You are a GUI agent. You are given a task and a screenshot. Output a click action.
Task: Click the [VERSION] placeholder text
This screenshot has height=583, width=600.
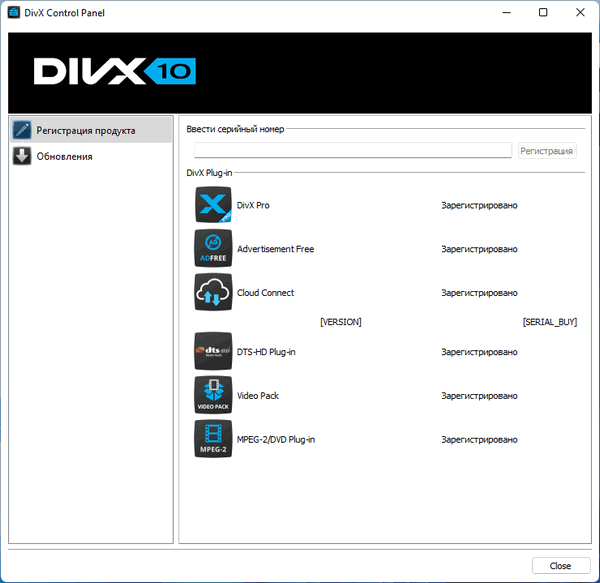[341, 322]
